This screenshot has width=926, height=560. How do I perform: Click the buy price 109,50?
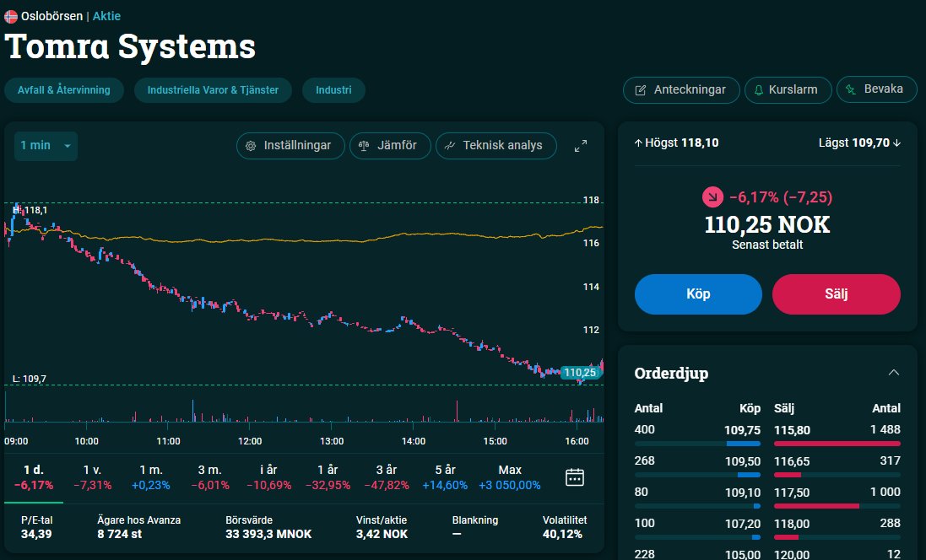742,461
